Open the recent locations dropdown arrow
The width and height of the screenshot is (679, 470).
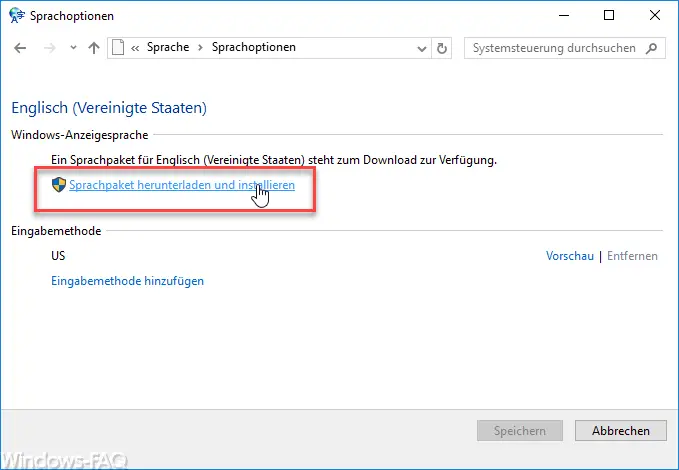(73, 48)
